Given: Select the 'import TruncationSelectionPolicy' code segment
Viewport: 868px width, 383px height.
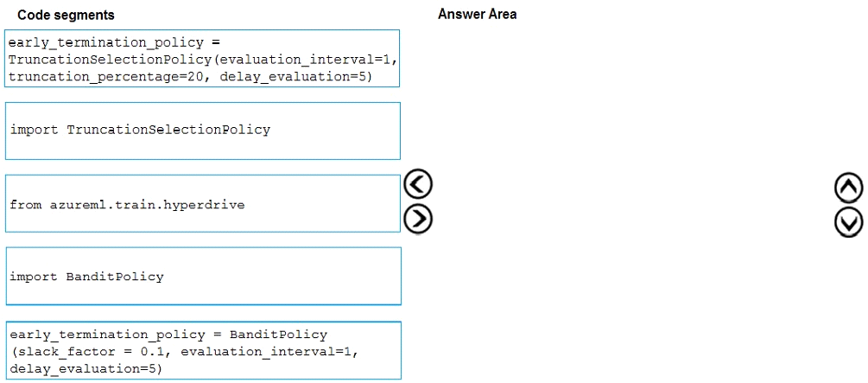Looking at the screenshot, I should click(203, 131).
